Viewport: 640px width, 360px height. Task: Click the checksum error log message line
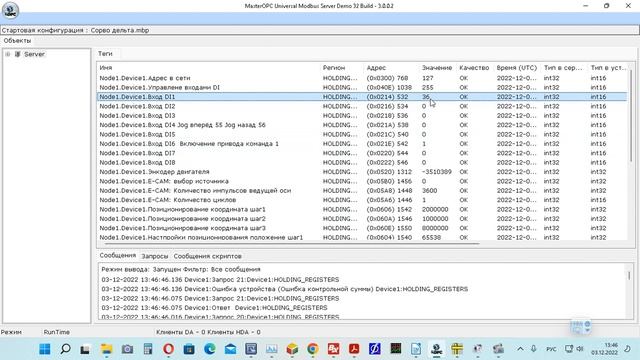pyautogui.click(x=284, y=289)
